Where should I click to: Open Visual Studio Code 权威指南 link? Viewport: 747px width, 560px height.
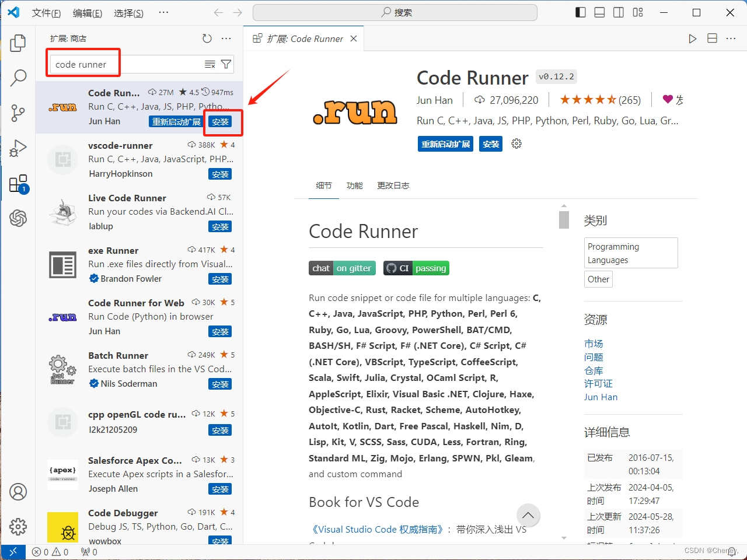[377, 530]
